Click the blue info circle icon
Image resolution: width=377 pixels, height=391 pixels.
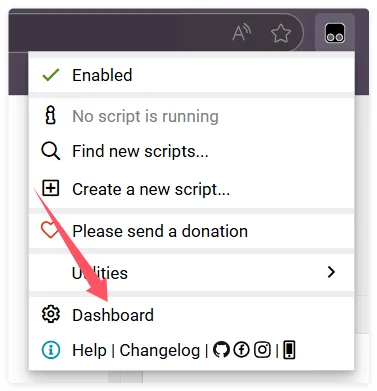pyautogui.click(x=51, y=350)
